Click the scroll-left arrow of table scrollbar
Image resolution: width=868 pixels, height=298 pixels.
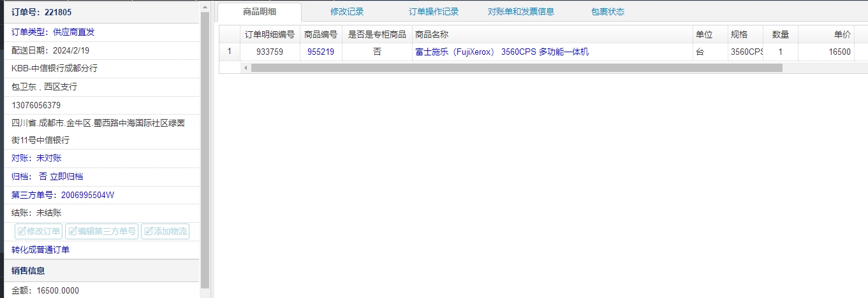click(x=246, y=67)
